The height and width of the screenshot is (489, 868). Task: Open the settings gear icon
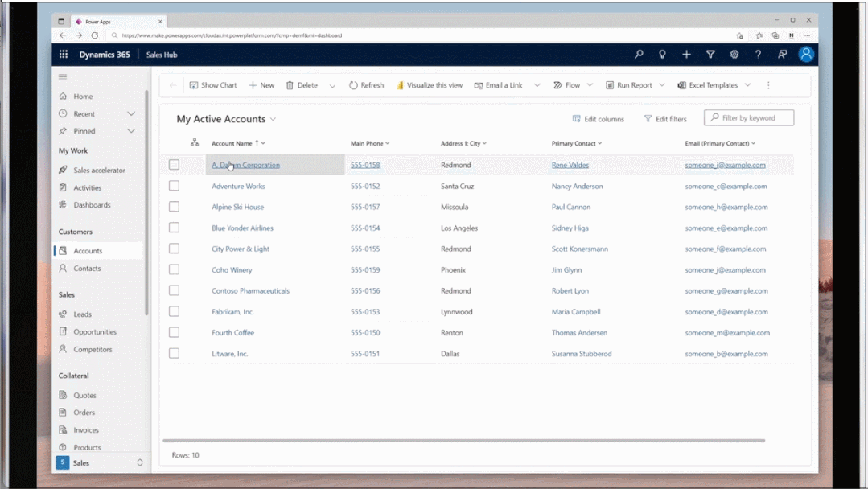[734, 54]
